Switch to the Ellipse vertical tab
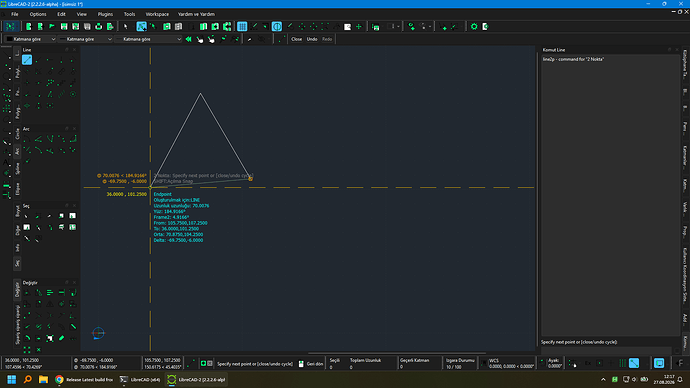Screen dimensions: 690x388 18,189
